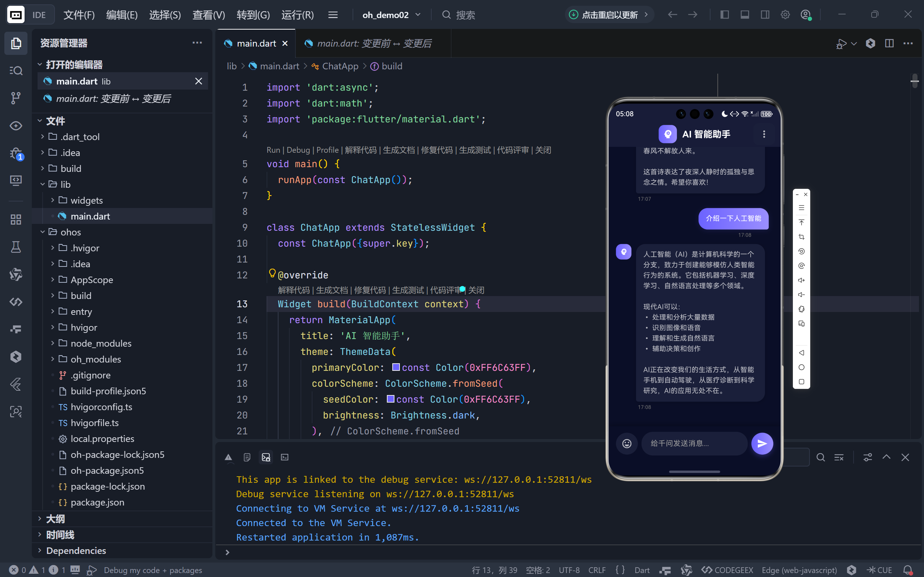Click the emoji button in the chat input bar
Image resolution: width=924 pixels, height=577 pixels.
(627, 443)
